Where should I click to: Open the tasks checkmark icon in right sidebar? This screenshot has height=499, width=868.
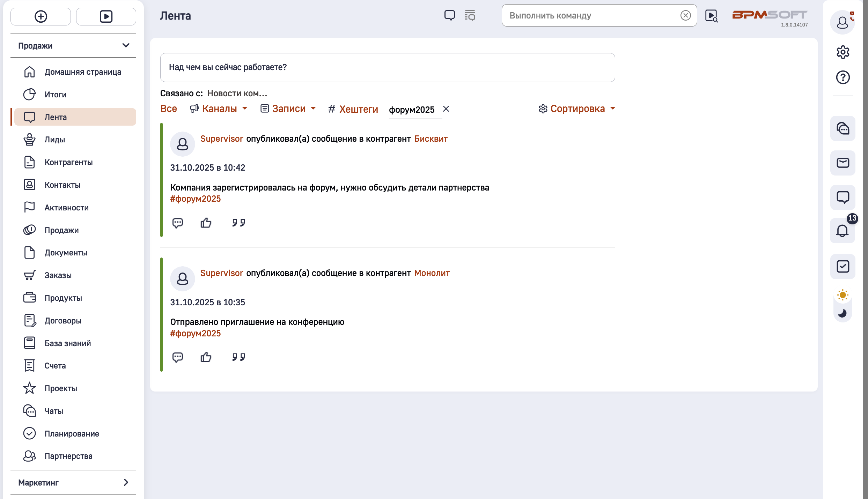[x=843, y=267]
